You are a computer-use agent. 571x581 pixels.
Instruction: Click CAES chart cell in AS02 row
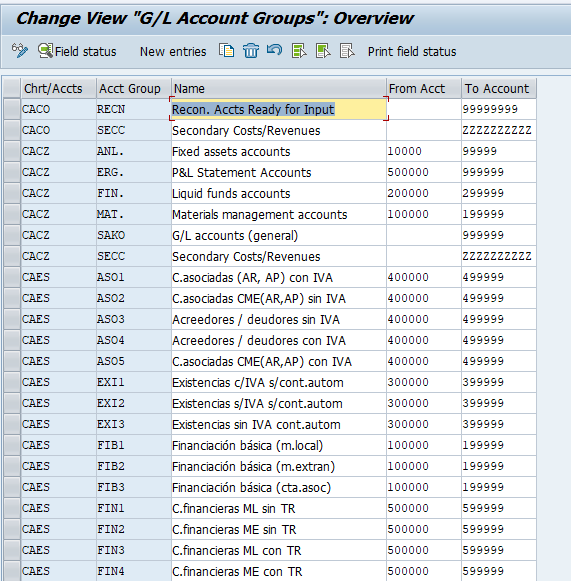click(x=59, y=298)
